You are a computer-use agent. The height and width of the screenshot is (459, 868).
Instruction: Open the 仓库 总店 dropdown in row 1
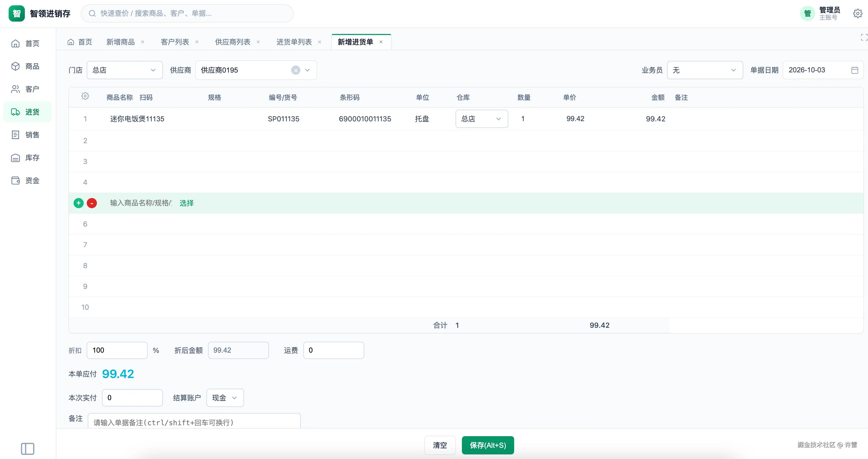[x=481, y=119]
